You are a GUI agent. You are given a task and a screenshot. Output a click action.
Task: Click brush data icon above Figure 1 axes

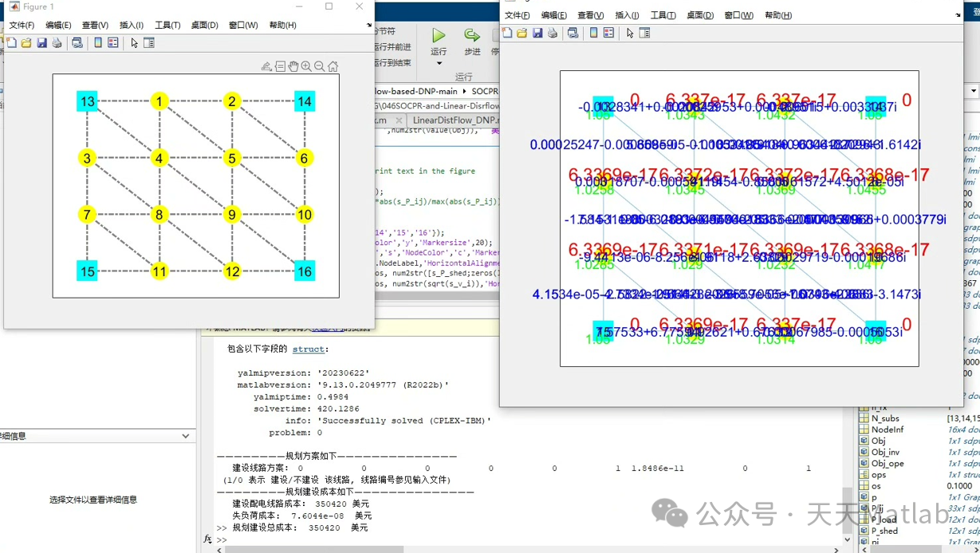click(x=266, y=66)
